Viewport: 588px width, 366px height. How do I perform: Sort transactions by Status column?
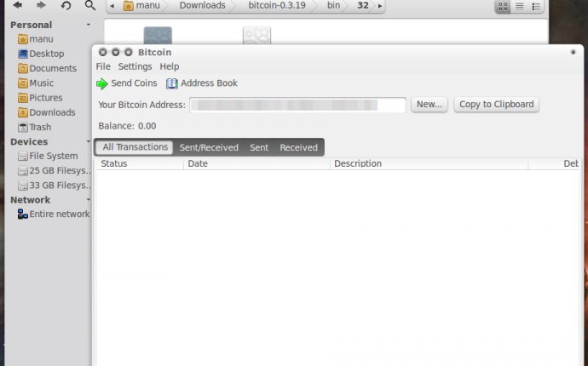point(140,163)
